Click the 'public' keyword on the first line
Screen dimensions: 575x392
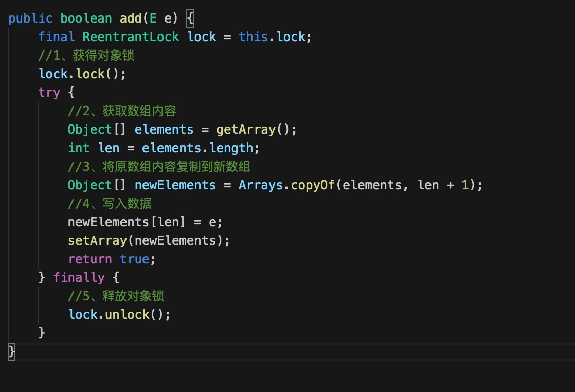tap(30, 19)
